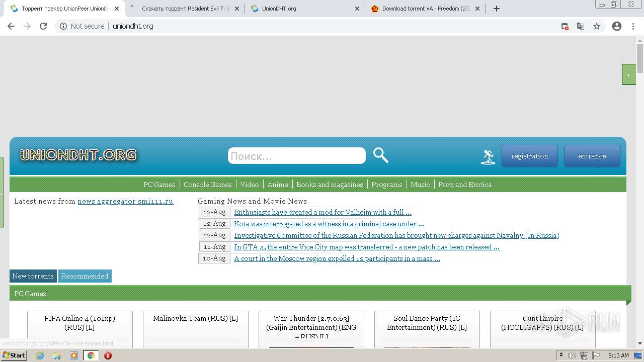The height and width of the screenshot is (362, 644).
Task: Click the blocked pop-up icon in address bar
Action: point(565,26)
